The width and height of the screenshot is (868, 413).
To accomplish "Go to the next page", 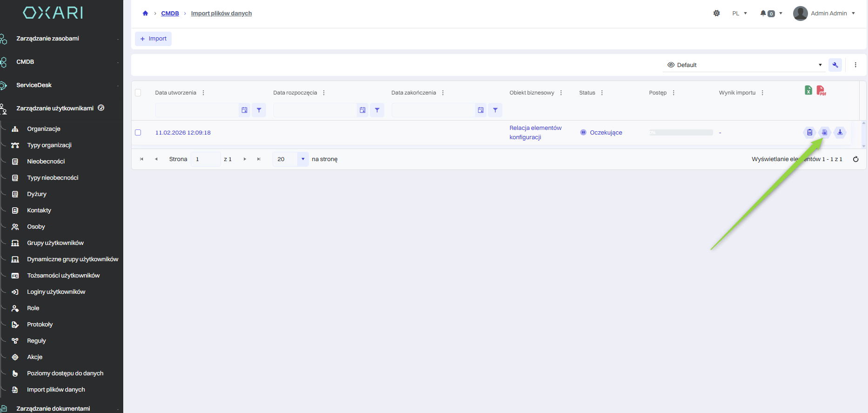I will point(245,159).
